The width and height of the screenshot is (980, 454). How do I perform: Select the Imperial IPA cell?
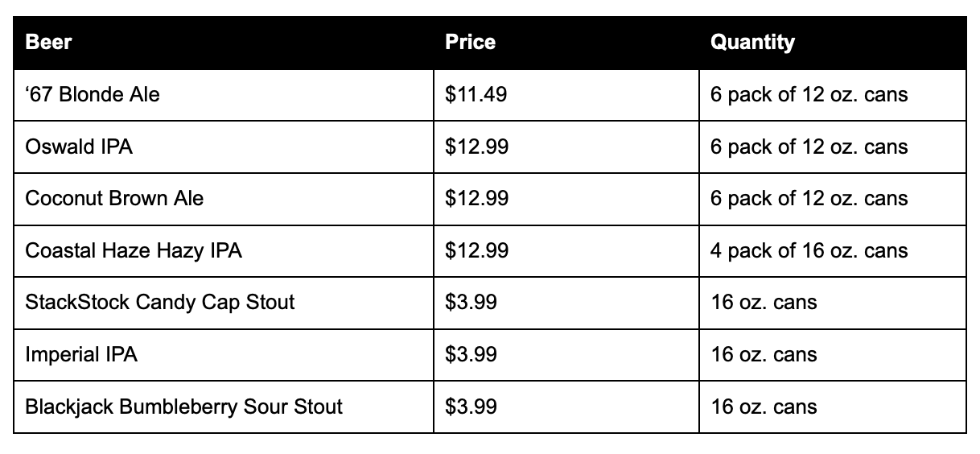224,354
